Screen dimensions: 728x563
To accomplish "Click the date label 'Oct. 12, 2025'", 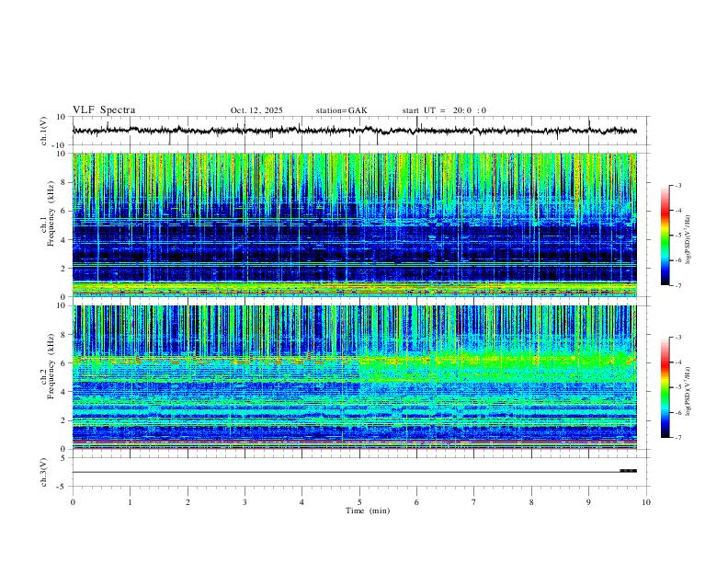I will (x=256, y=110).
